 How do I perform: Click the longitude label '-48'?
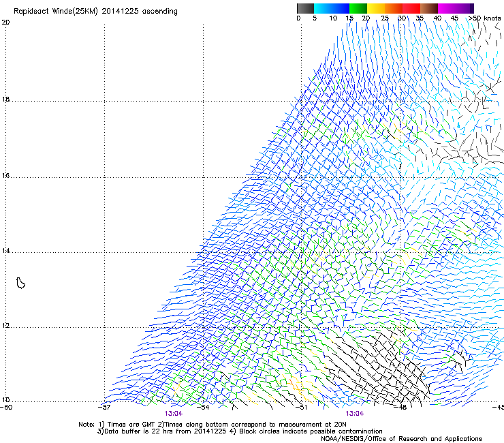pos(400,408)
